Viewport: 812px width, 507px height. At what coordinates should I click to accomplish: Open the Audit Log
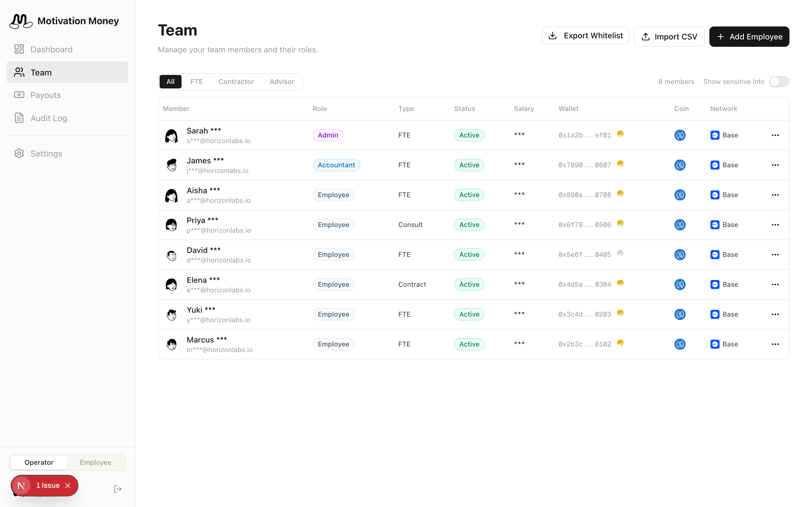[49, 118]
